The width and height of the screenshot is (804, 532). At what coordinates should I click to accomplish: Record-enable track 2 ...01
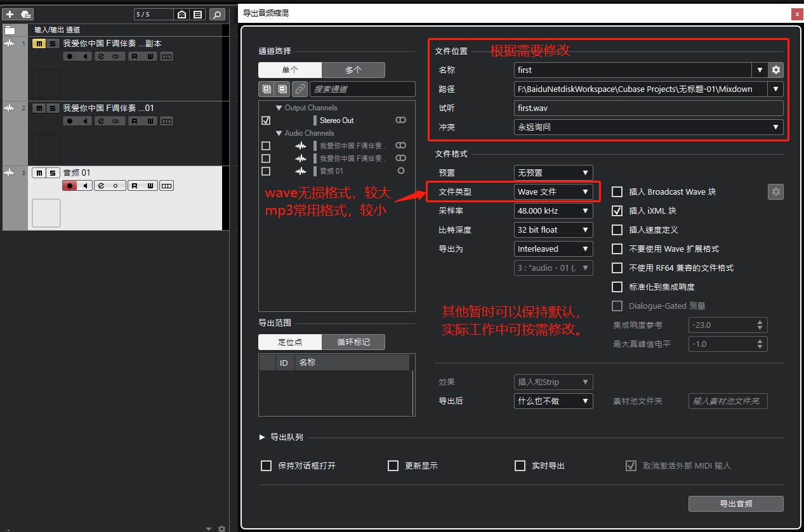(x=70, y=121)
